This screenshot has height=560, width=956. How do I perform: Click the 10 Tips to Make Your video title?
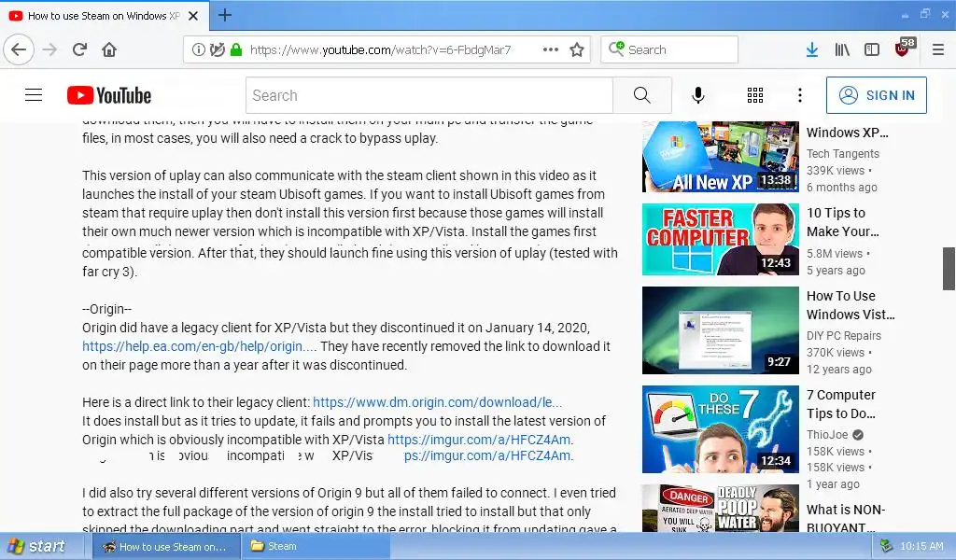[x=843, y=222]
